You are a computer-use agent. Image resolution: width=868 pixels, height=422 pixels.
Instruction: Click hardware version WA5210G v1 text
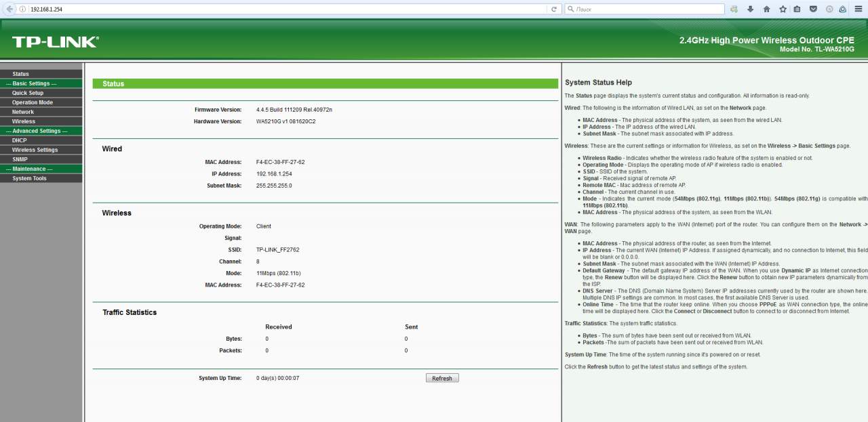pyautogui.click(x=285, y=121)
